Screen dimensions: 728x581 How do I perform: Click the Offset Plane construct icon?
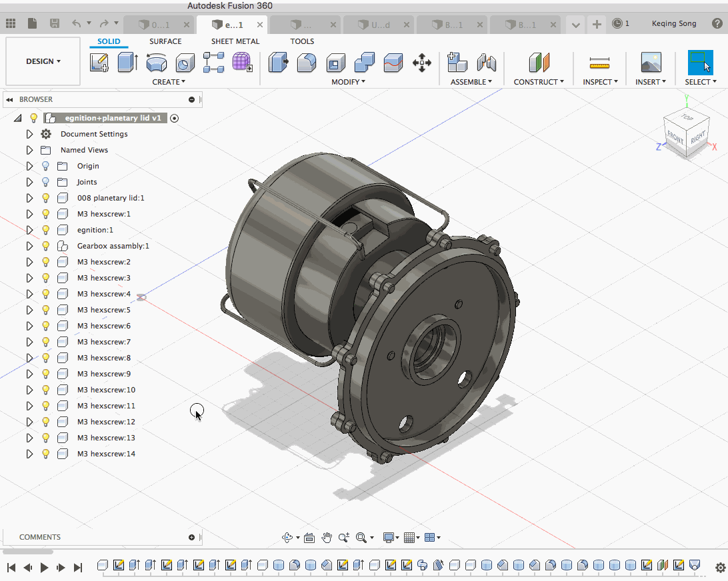click(539, 63)
